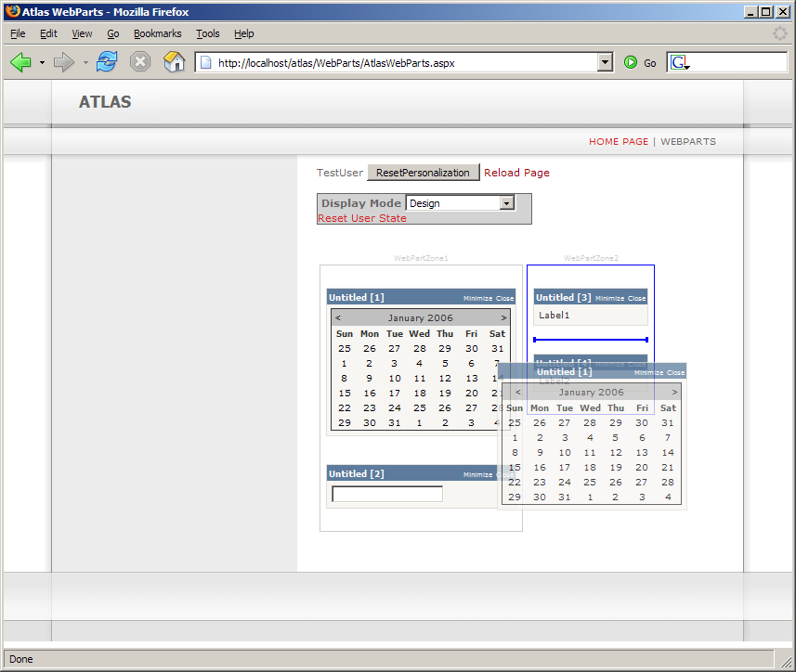Viewport: 796px width, 672px height.
Task: Click the Stop loading icon
Action: [x=140, y=62]
